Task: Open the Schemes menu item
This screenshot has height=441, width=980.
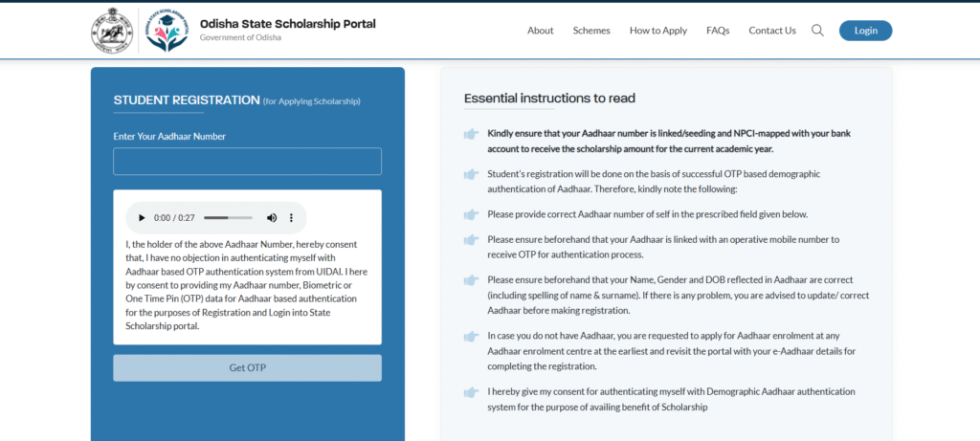Action: coord(591,31)
